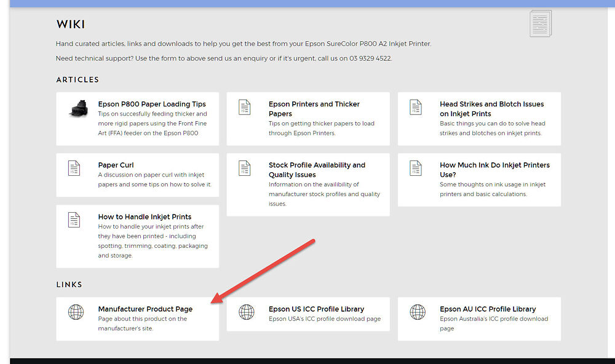Click globe icon beside Manufacturer Product Page
Image resolution: width=615 pixels, height=364 pixels.
(76, 312)
